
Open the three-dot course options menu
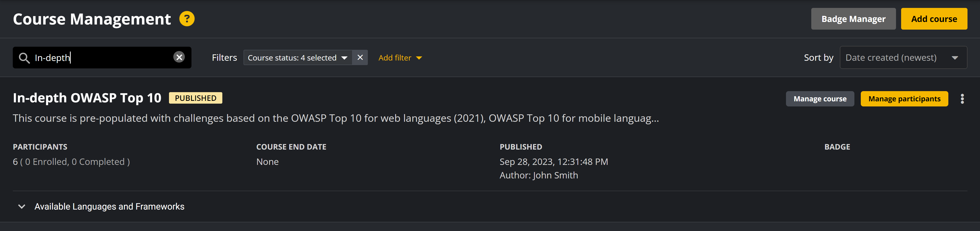click(962, 99)
